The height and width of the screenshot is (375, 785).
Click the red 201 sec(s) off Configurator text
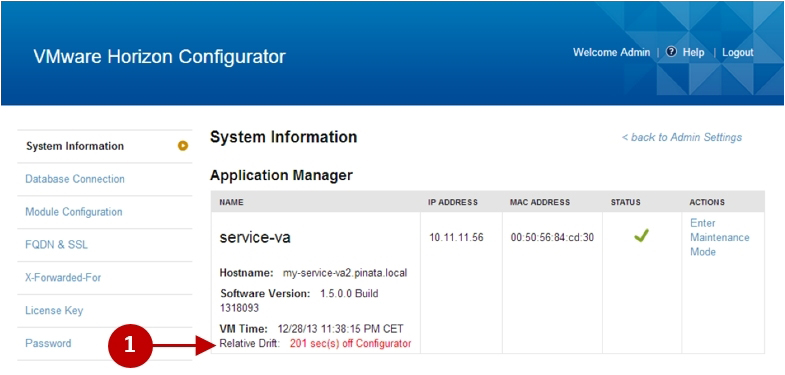(350, 344)
